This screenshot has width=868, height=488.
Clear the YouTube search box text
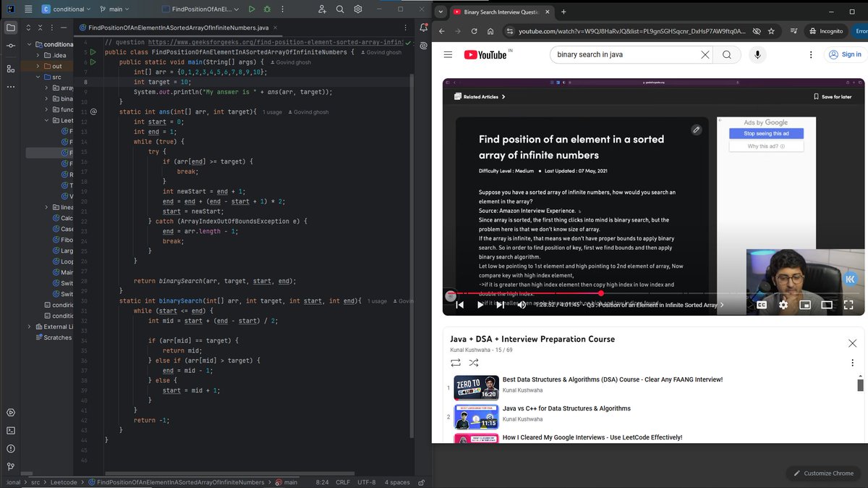pyautogui.click(x=705, y=54)
